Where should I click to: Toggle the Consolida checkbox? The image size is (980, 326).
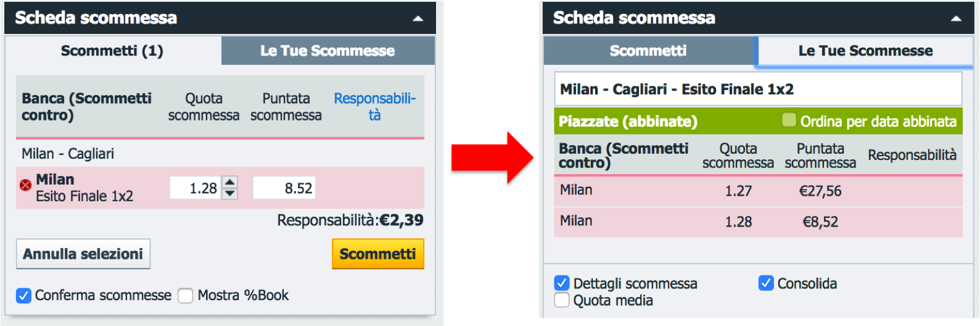pos(766,283)
